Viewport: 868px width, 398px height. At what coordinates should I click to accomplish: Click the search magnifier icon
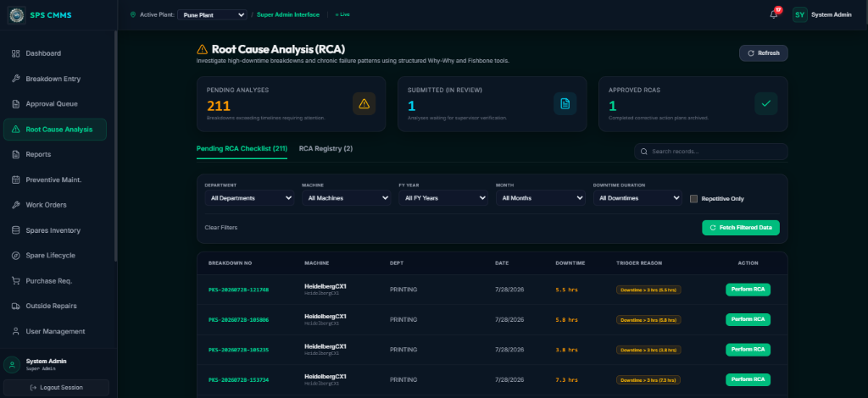(x=644, y=152)
